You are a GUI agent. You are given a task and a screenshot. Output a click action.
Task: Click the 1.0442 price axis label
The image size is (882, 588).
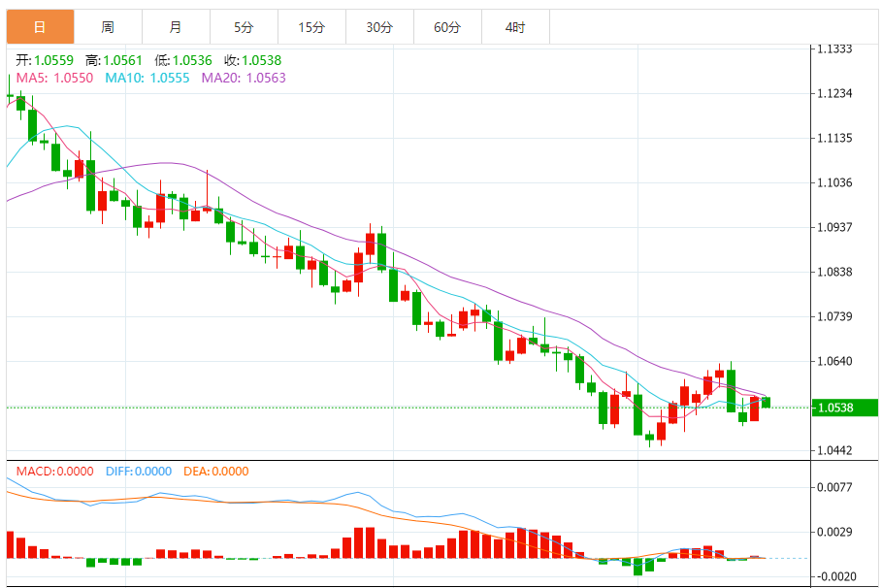(834, 450)
